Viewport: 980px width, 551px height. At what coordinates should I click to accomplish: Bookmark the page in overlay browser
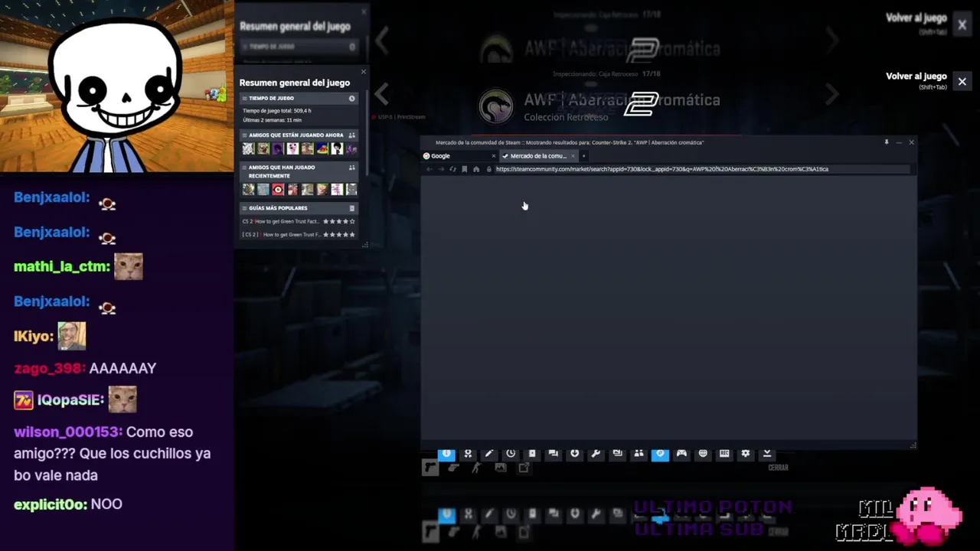[464, 169]
